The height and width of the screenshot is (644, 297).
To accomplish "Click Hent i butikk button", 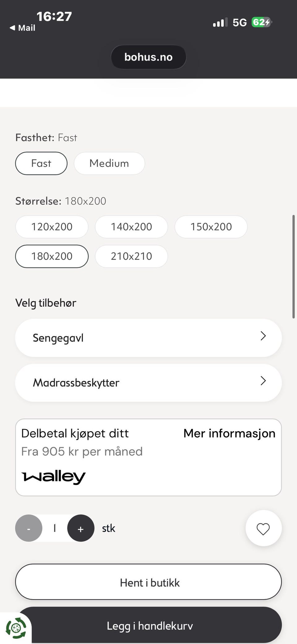I will click(148, 582).
